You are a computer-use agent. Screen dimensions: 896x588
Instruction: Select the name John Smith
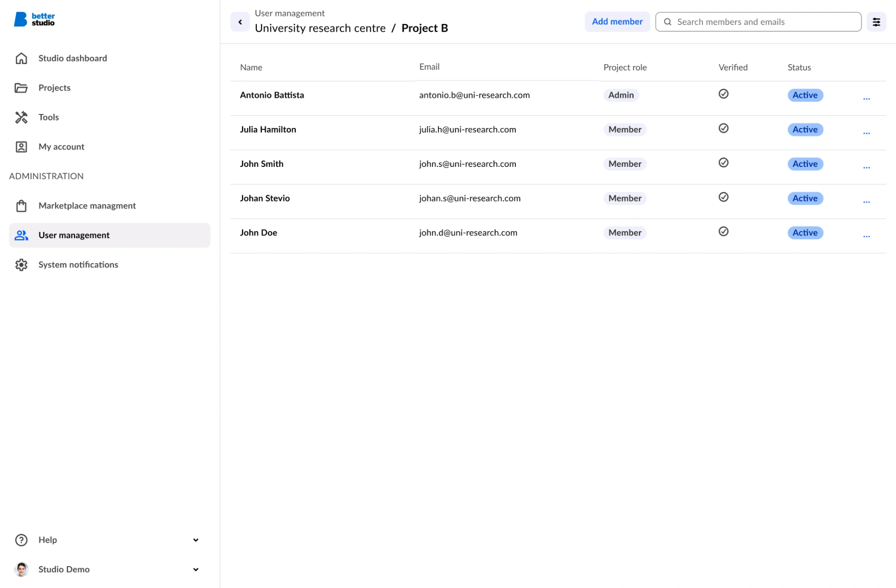click(261, 164)
